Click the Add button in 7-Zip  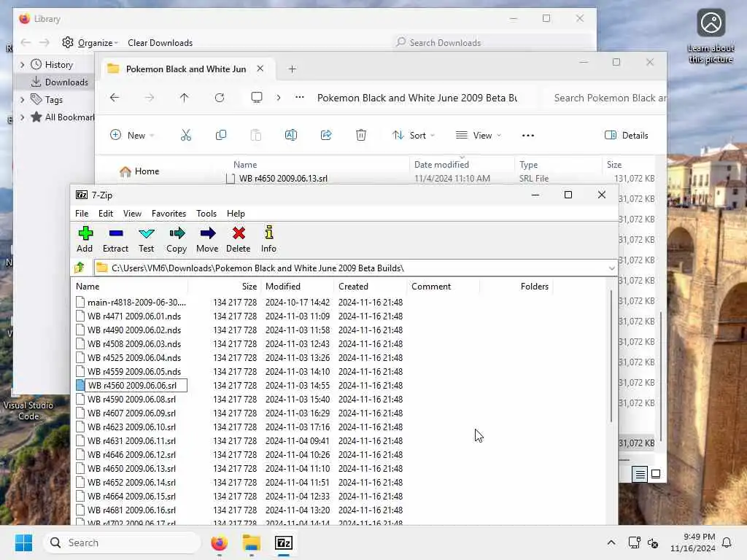[85, 239]
